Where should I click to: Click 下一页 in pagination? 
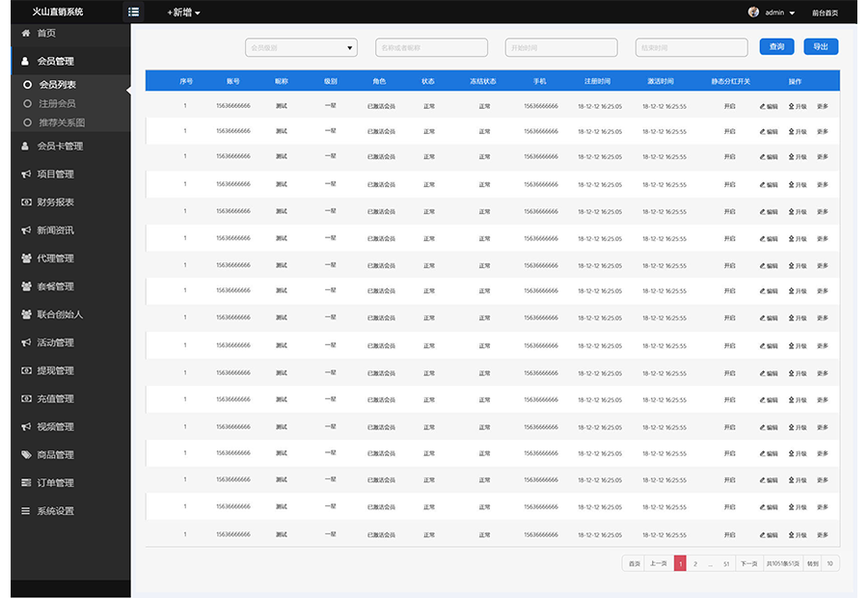tap(749, 563)
